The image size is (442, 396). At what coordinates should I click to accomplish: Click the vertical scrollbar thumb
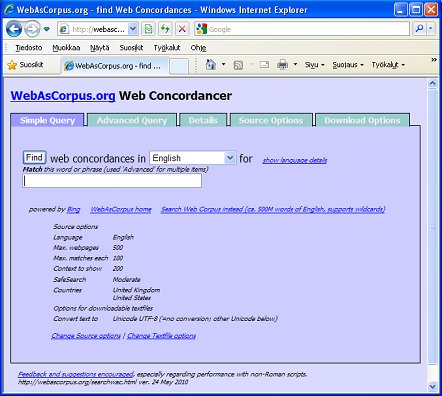[433, 227]
